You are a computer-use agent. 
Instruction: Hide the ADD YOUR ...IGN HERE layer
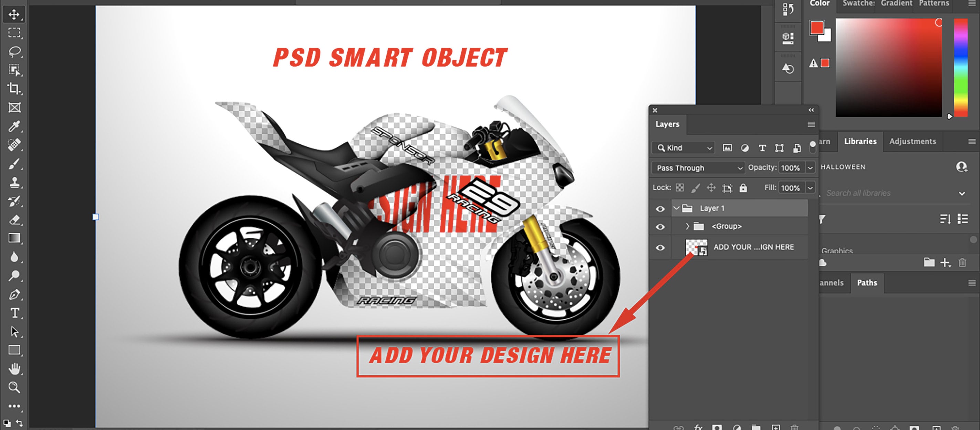click(x=660, y=247)
